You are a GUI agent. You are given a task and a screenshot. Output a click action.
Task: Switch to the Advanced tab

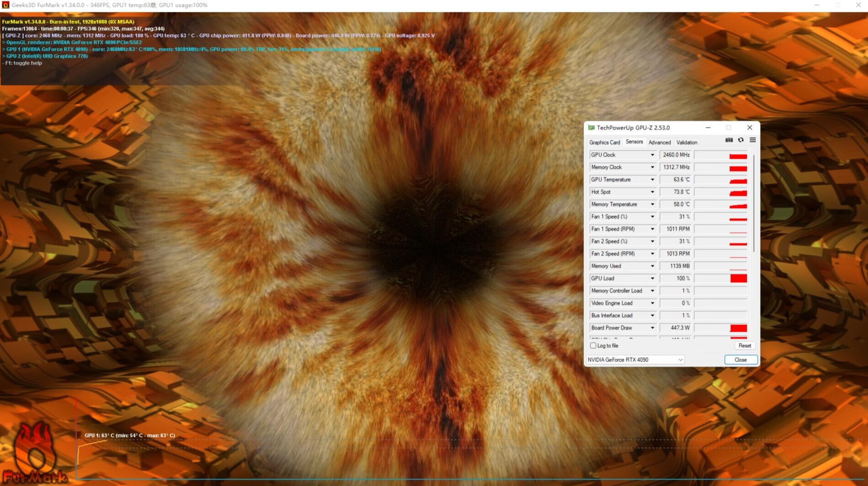[x=659, y=143]
